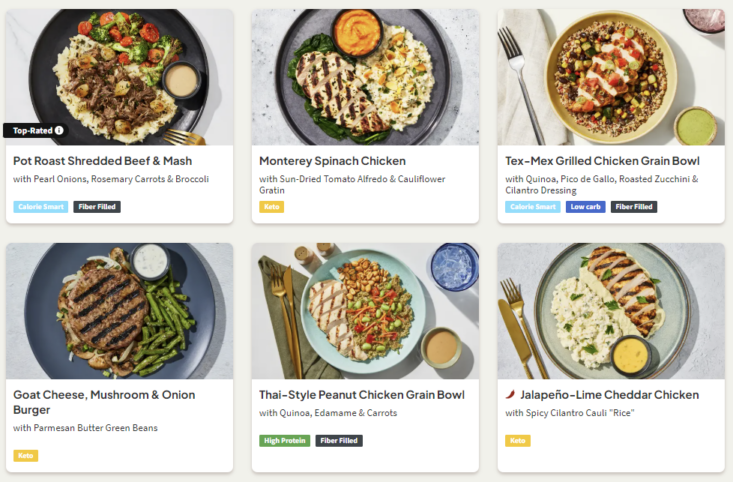Click the Fiber Filled tag on Tex-Mex bowl

634,207
